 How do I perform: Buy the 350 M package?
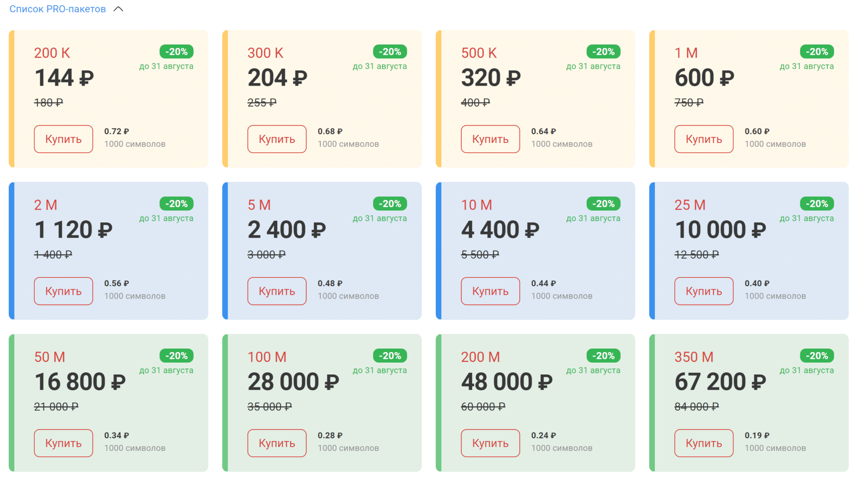tap(704, 443)
